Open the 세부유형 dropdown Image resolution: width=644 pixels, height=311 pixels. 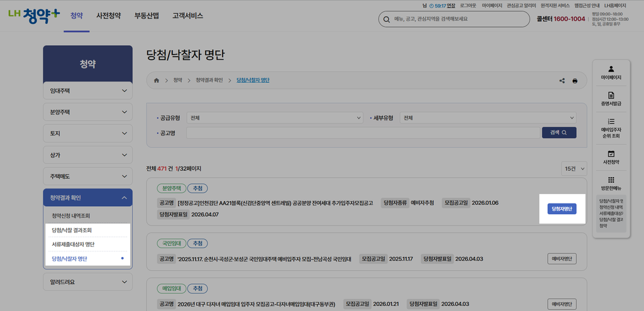click(x=488, y=117)
